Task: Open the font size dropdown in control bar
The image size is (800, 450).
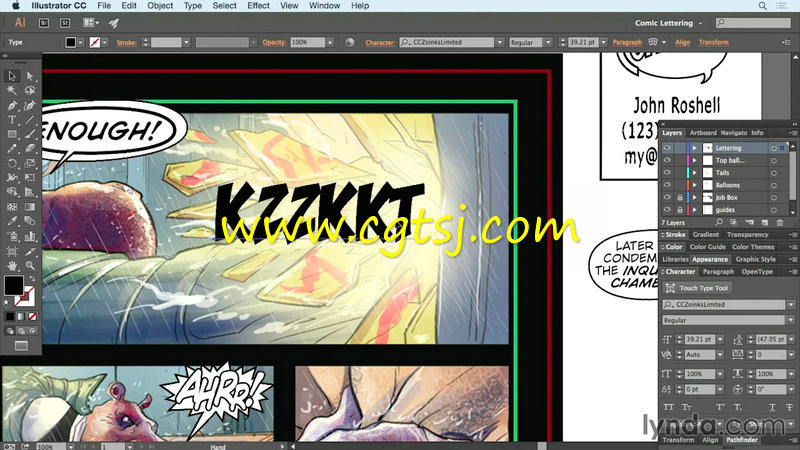Action: pos(604,42)
